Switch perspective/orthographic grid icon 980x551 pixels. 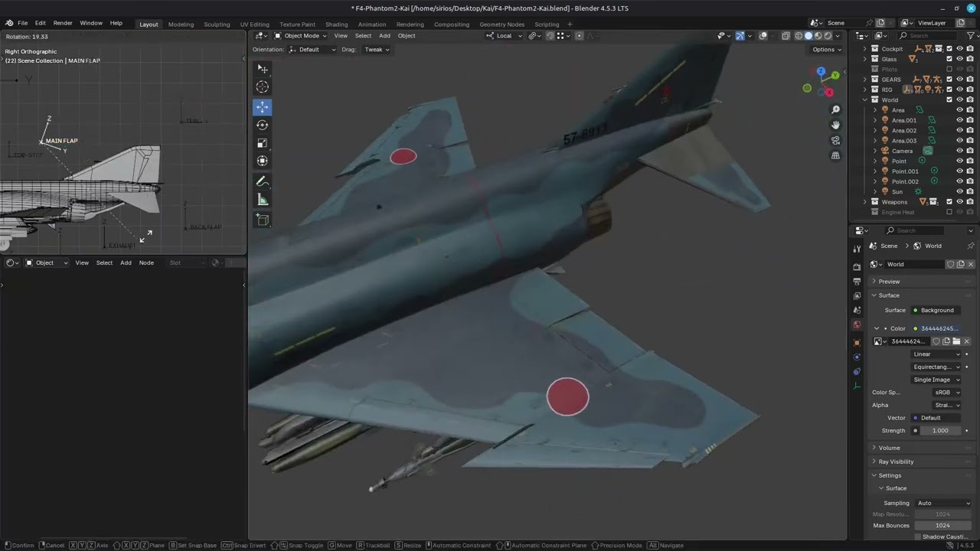click(x=835, y=155)
